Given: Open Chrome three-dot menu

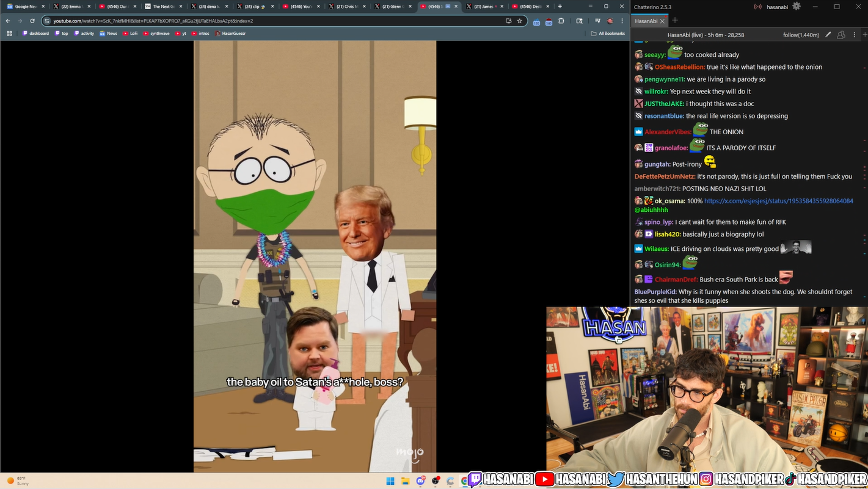Looking at the screenshot, I should click(622, 21).
